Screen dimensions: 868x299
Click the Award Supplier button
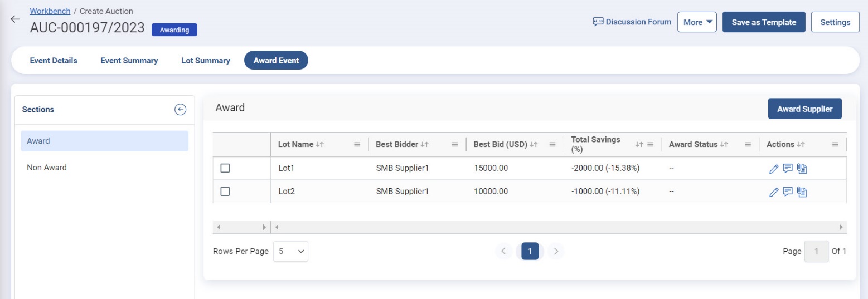pyautogui.click(x=804, y=109)
